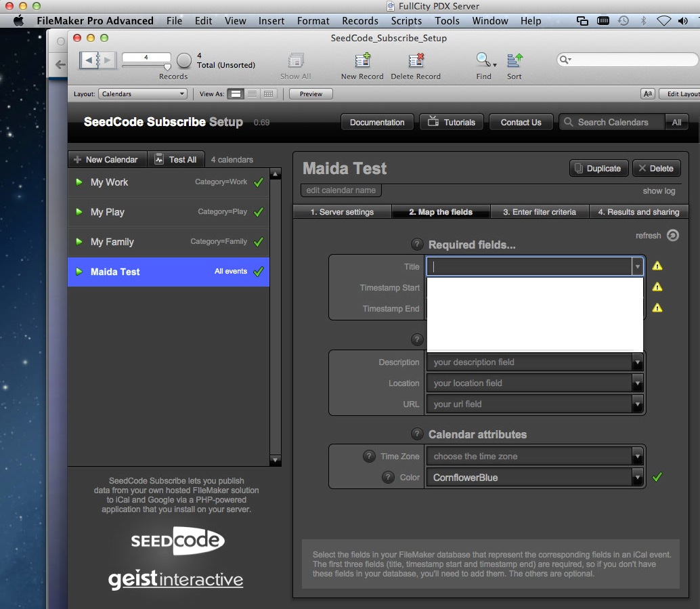Screen dimensions: 700x609
Task: Click the warning icon beside Title field
Action: (657, 266)
